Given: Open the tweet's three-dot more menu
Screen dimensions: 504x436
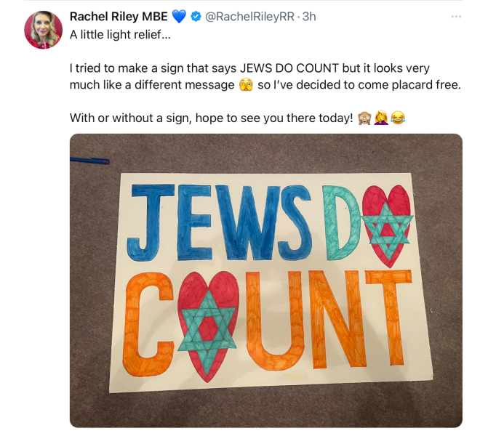Looking at the screenshot, I should coord(456,17).
